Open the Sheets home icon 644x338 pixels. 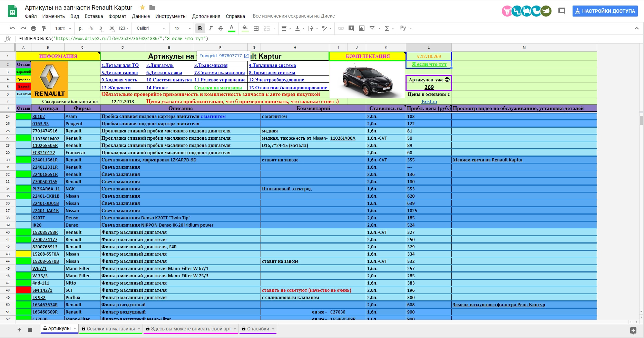[x=12, y=11]
